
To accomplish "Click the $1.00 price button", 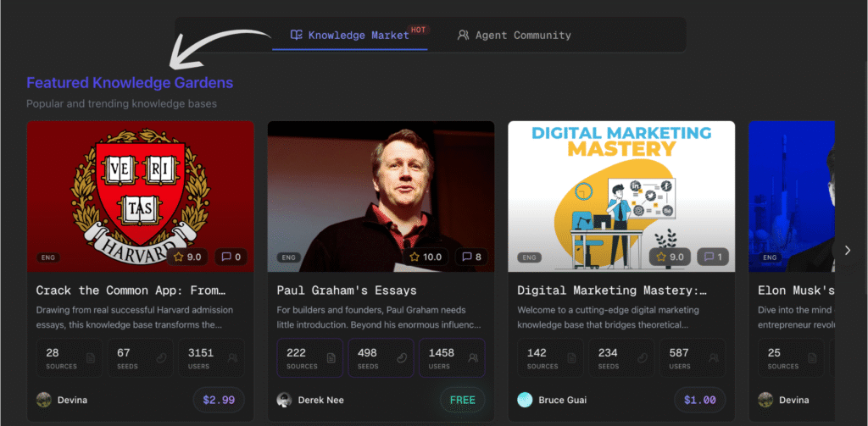I will click(x=699, y=400).
